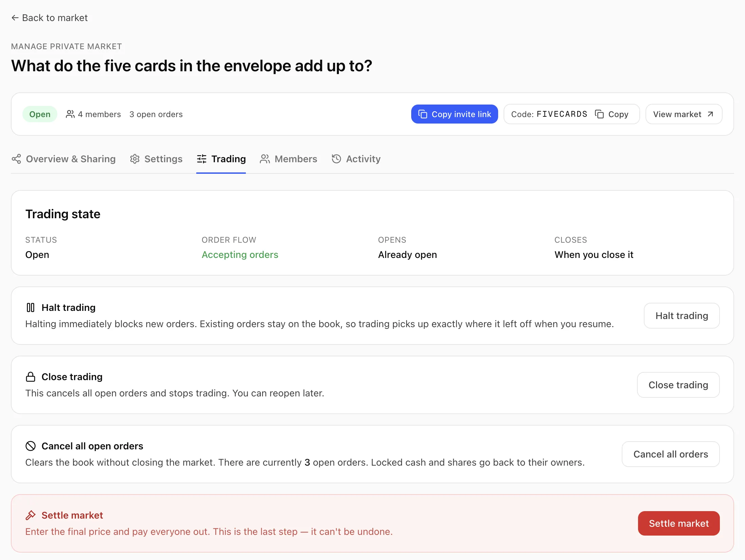Click the 'When you close it' value
The image size is (745, 560).
[594, 255]
